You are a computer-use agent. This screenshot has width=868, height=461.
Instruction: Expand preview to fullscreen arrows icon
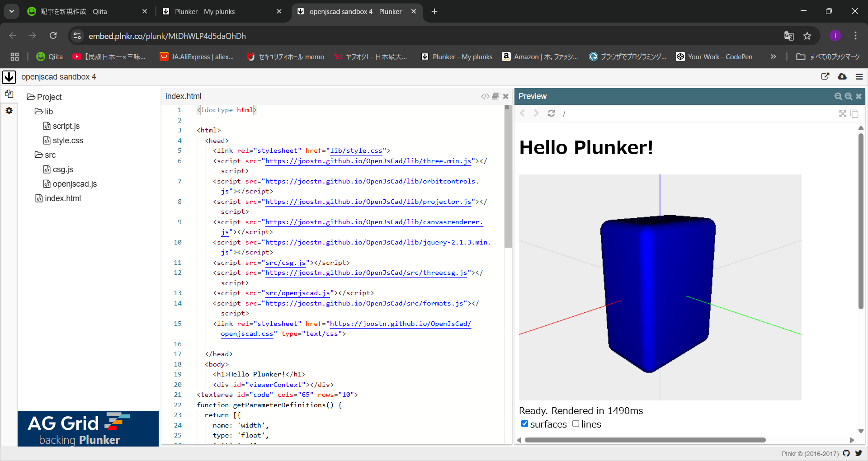[843, 114]
